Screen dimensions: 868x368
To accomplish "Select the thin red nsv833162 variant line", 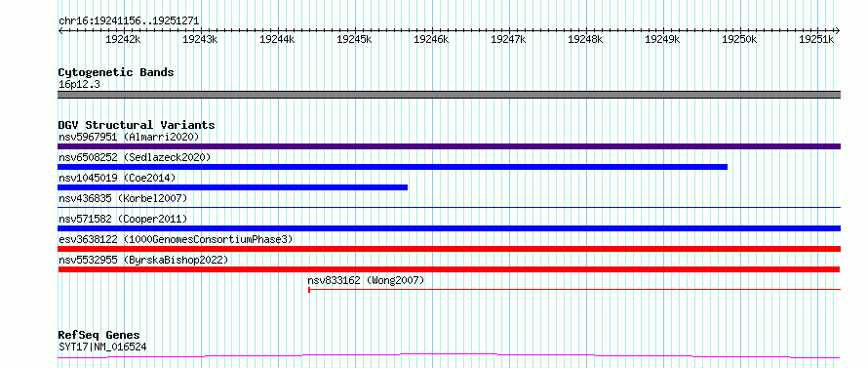I will 574,289.
